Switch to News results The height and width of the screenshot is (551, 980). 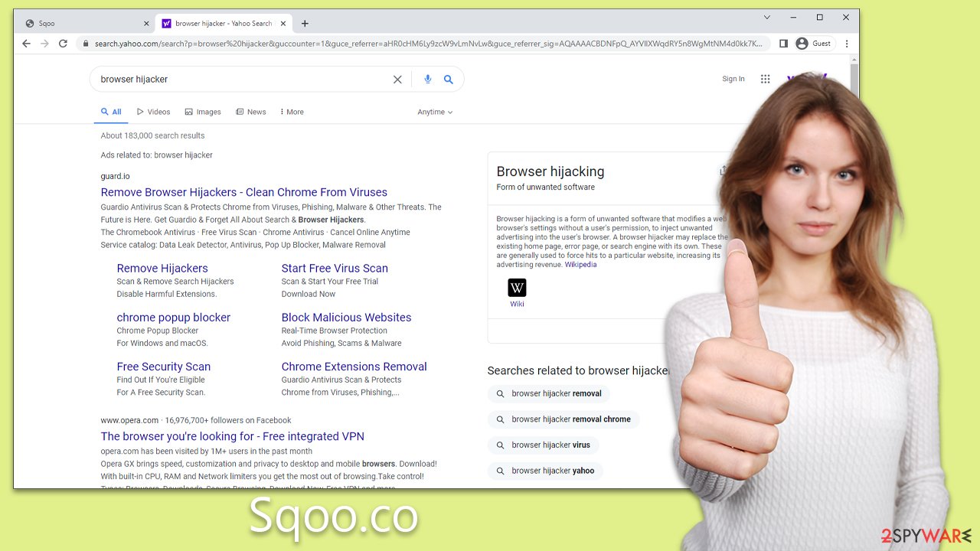click(251, 112)
